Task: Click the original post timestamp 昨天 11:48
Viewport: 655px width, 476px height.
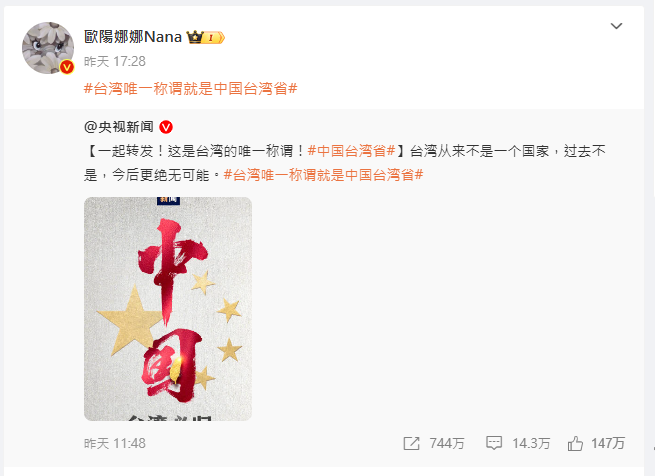Action: click(115, 443)
